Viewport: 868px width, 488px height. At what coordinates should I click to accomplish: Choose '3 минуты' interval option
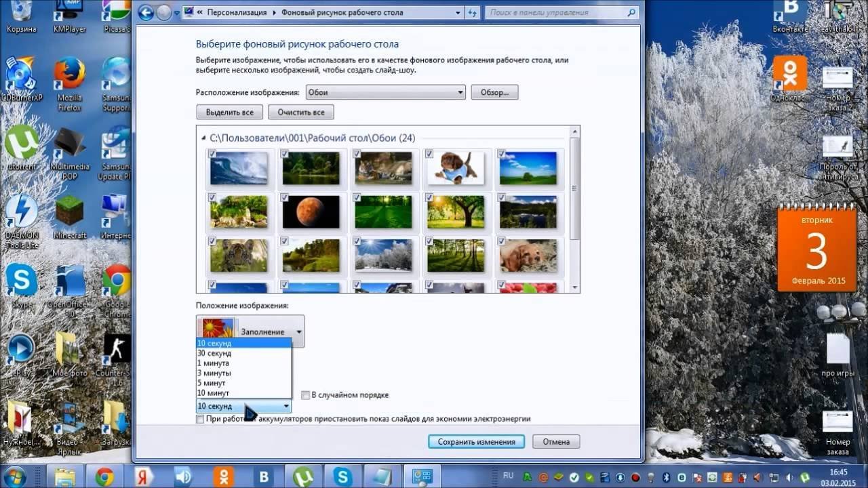(243, 373)
